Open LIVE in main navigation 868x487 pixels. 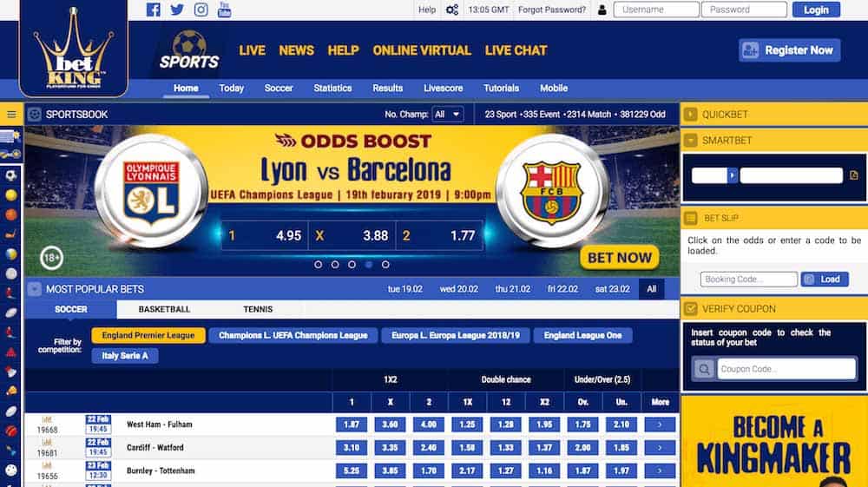[x=253, y=50]
